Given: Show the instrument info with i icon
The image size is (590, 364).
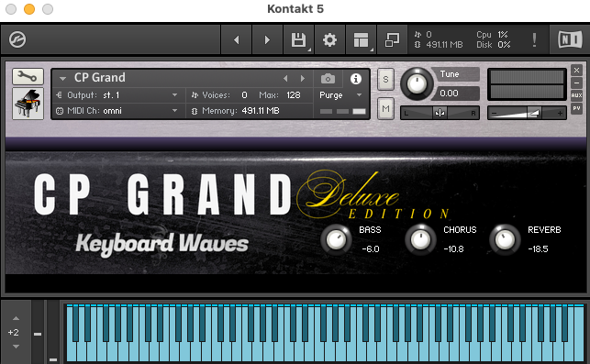Looking at the screenshot, I should pyautogui.click(x=356, y=79).
